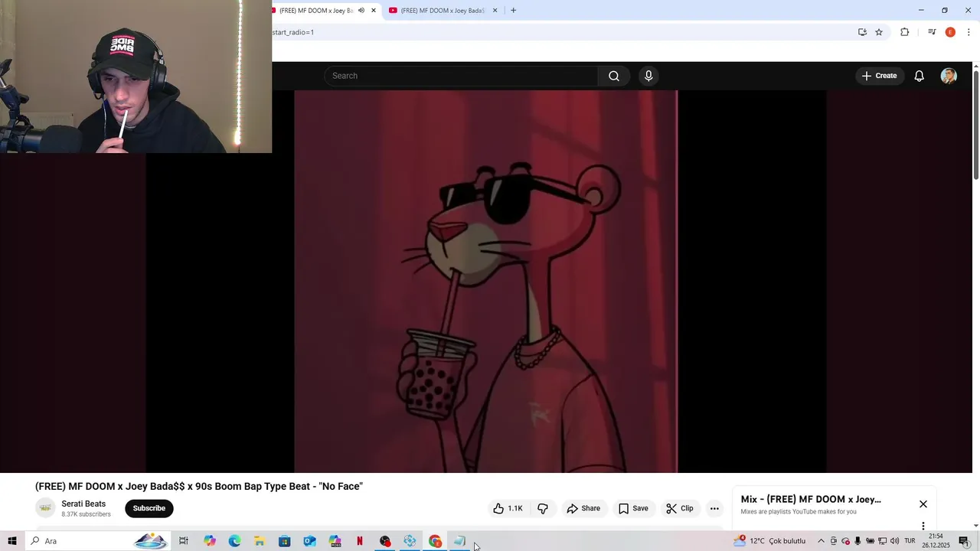Open media controls icon in Chrome toolbar

click(x=932, y=32)
